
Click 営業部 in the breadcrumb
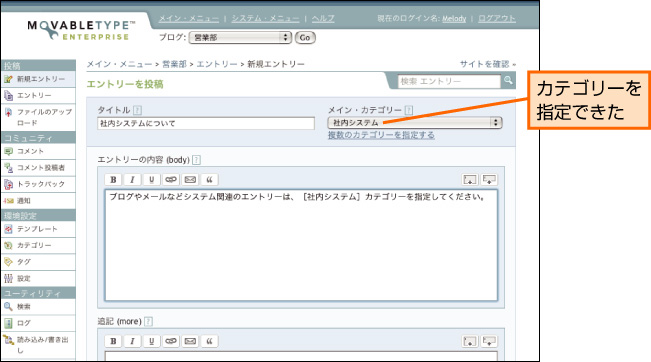pyautogui.click(x=174, y=64)
